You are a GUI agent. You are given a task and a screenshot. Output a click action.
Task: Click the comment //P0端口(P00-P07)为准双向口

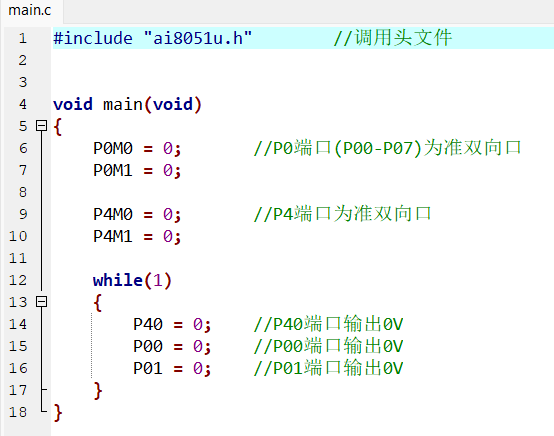tap(388, 148)
